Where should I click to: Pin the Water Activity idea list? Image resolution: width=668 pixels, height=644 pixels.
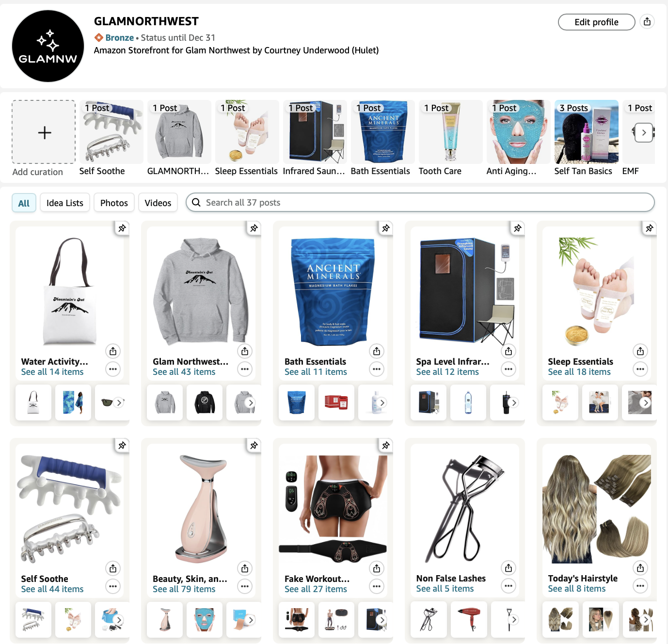click(x=122, y=228)
